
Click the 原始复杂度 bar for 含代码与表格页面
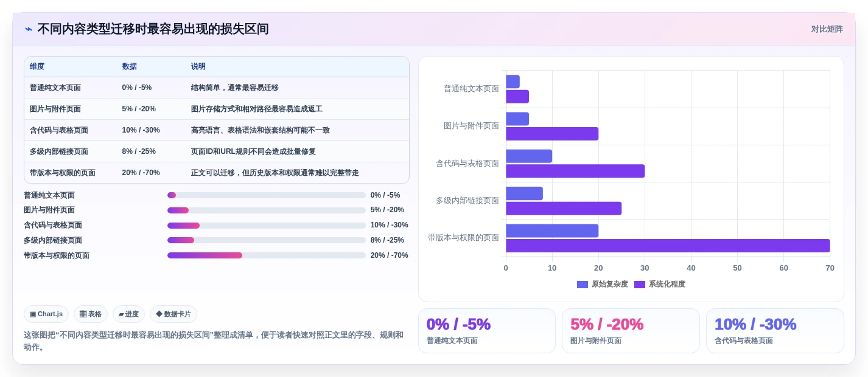(x=529, y=156)
